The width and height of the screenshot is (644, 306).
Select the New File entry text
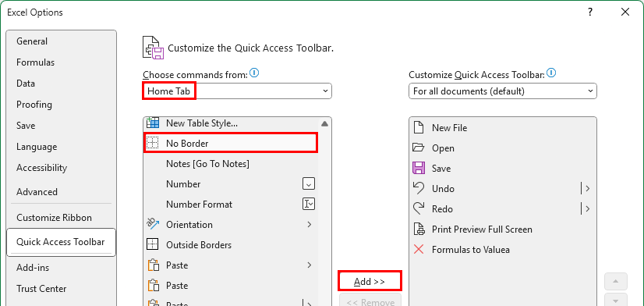[x=449, y=127]
